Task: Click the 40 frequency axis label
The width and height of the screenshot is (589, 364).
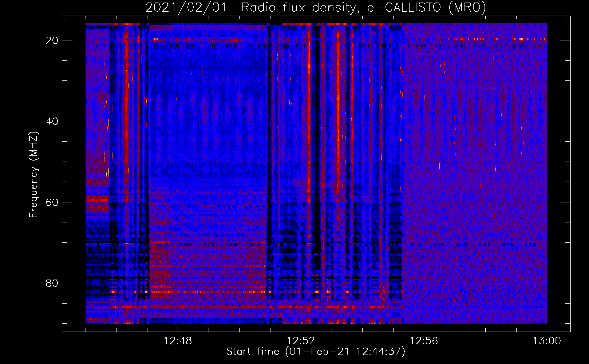Action: click(x=52, y=121)
